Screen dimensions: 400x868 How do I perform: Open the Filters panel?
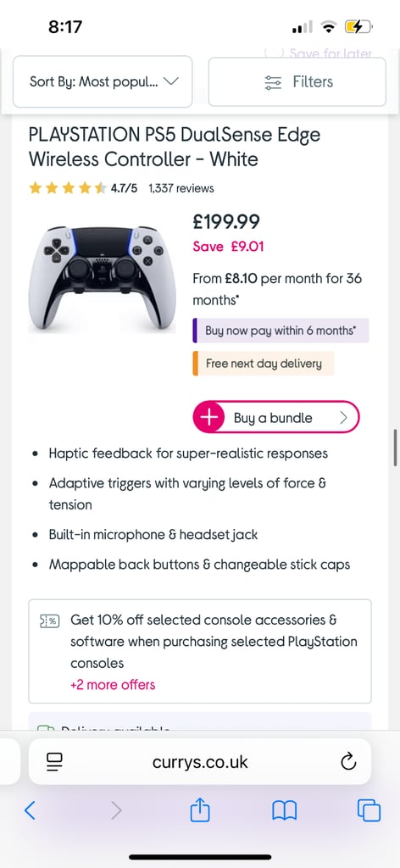297,82
